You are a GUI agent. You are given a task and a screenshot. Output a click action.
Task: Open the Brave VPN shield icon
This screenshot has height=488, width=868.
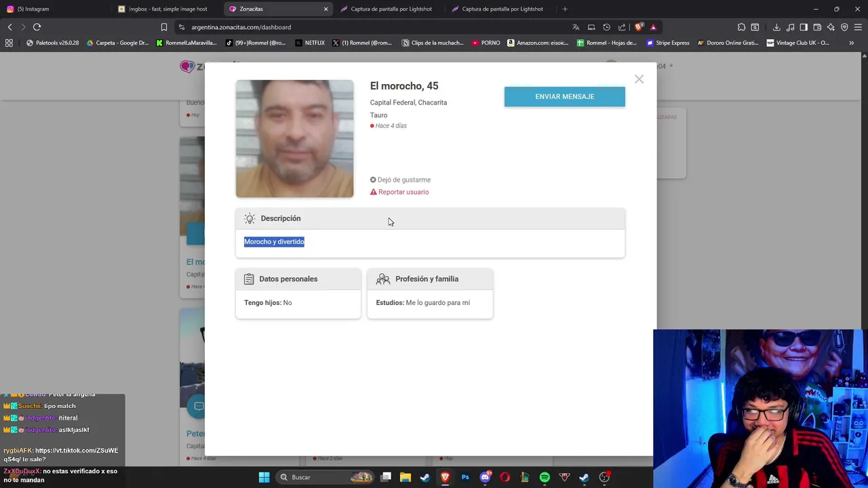(844, 27)
